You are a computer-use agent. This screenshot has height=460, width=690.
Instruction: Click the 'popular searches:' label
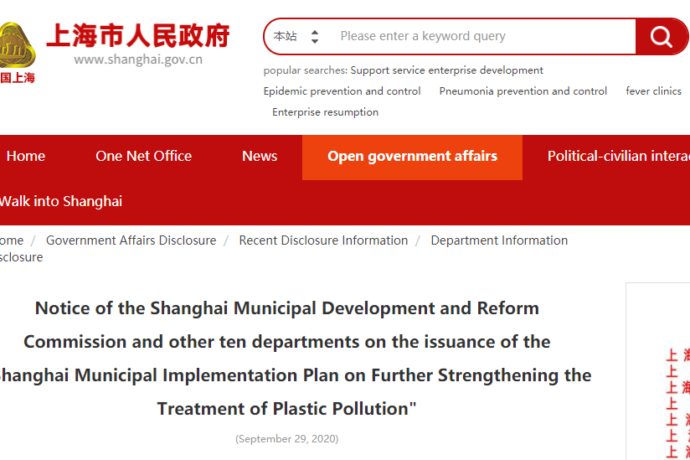coord(305,70)
